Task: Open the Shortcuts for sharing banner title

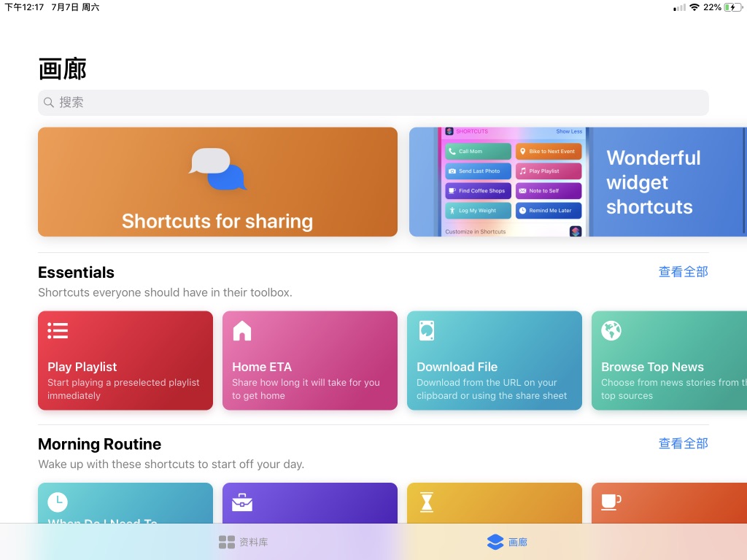Action: coord(217,221)
